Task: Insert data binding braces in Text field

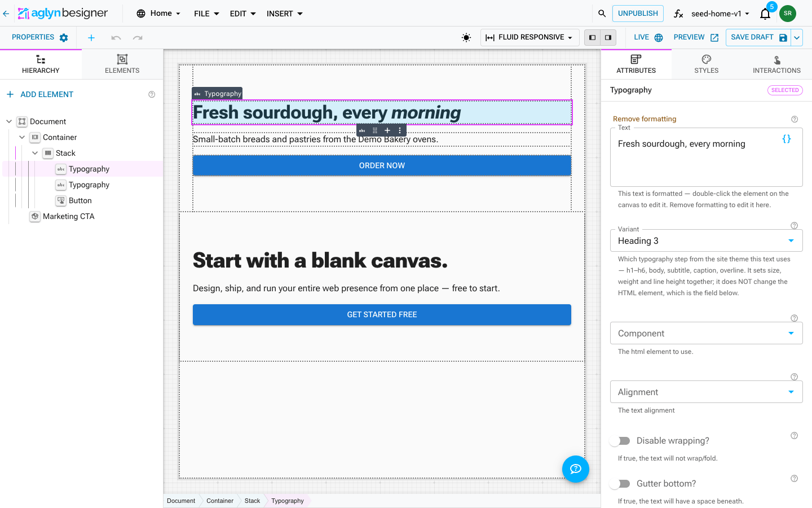Action: tap(787, 139)
